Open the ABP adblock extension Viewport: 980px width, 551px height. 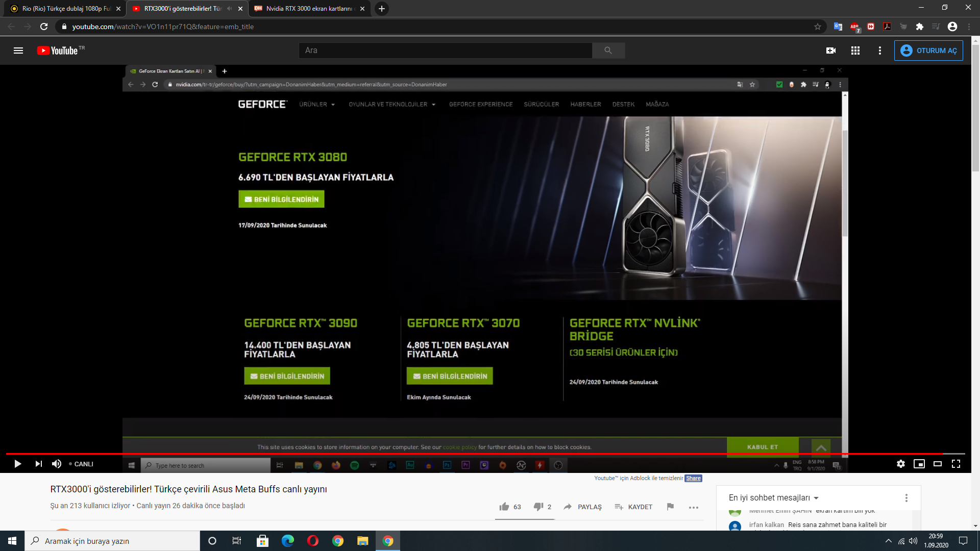coord(854,27)
